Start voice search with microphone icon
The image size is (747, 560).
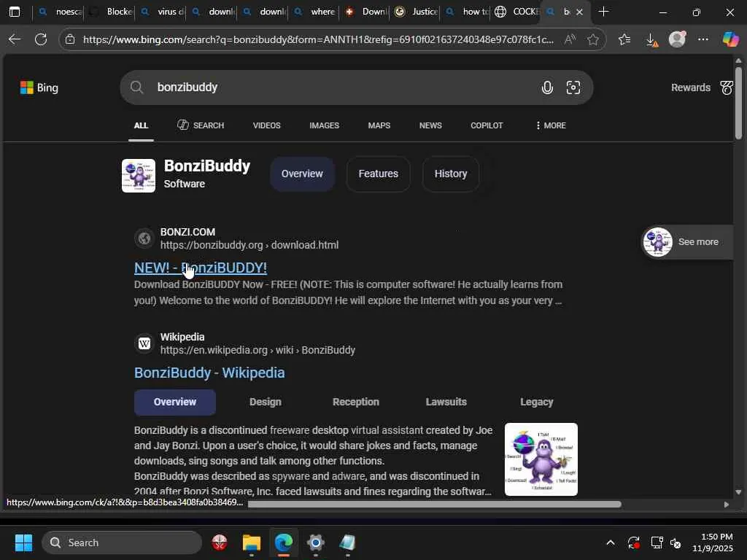547,87
